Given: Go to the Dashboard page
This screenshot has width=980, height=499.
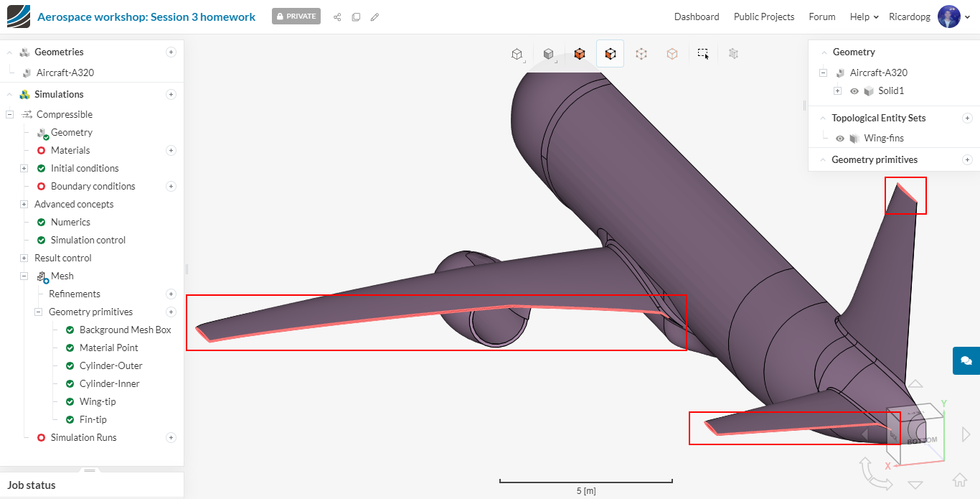Looking at the screenshot, I should point(696,17).
